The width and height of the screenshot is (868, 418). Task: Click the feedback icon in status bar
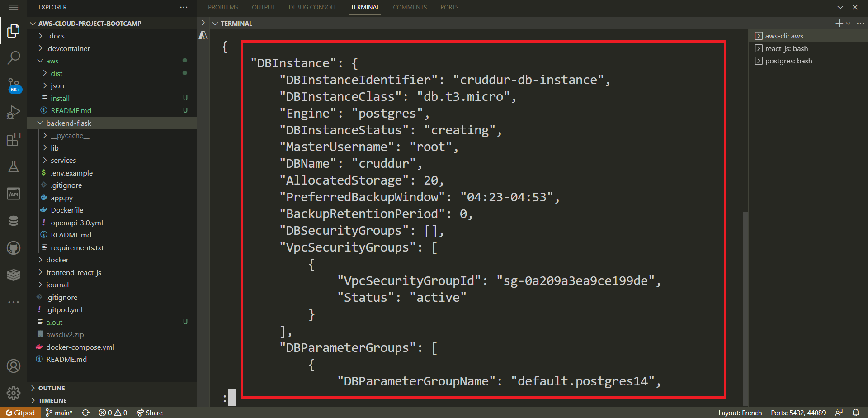coord(839,413)
